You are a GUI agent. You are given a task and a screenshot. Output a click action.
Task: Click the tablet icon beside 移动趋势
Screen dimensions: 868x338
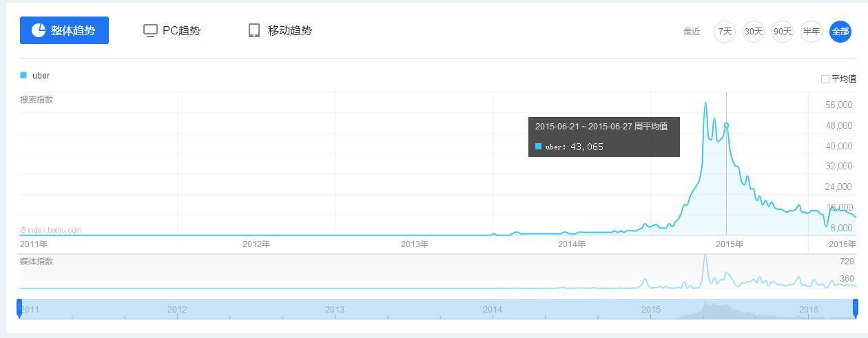254,30
